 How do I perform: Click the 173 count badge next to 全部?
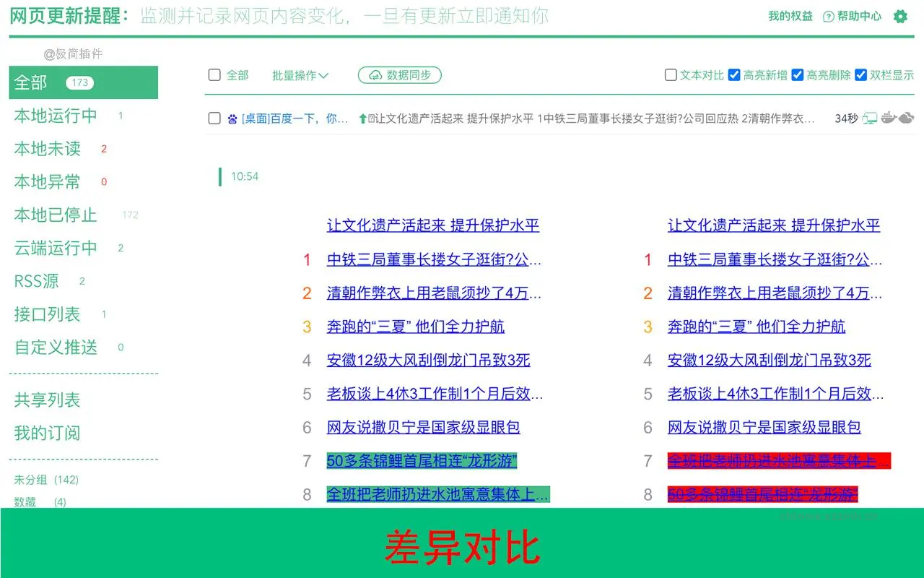(x=79, y=82)
